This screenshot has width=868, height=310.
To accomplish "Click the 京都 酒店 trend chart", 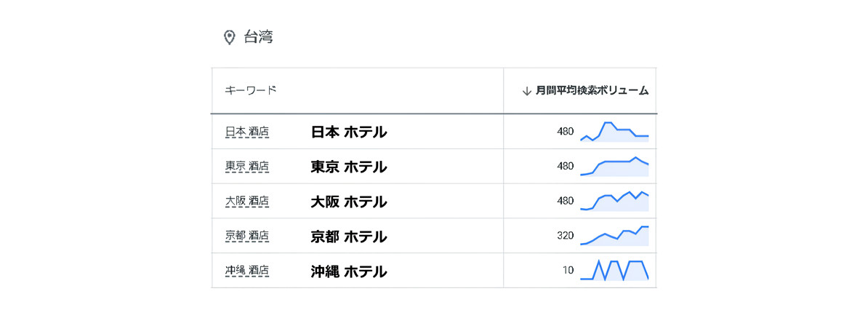I will 614,236.
